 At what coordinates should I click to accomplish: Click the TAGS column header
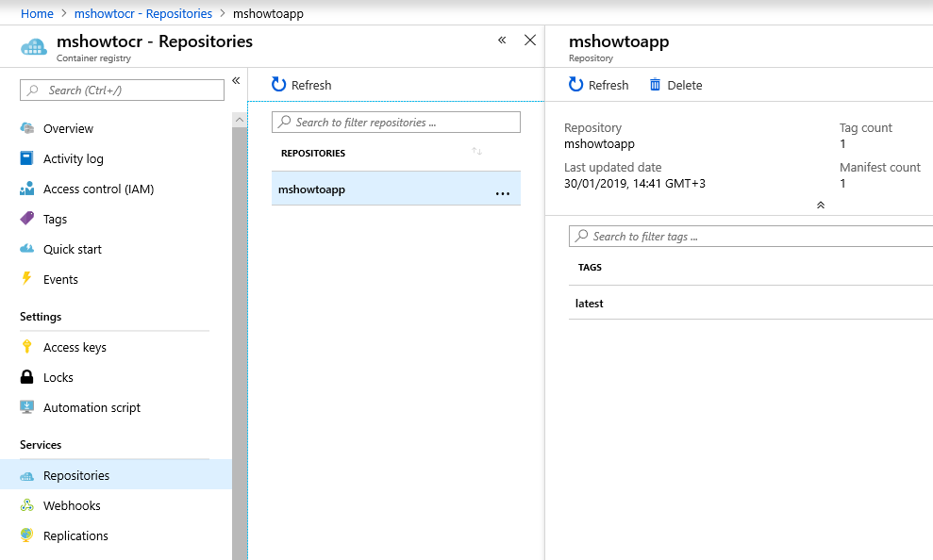(x=590, y=267)
